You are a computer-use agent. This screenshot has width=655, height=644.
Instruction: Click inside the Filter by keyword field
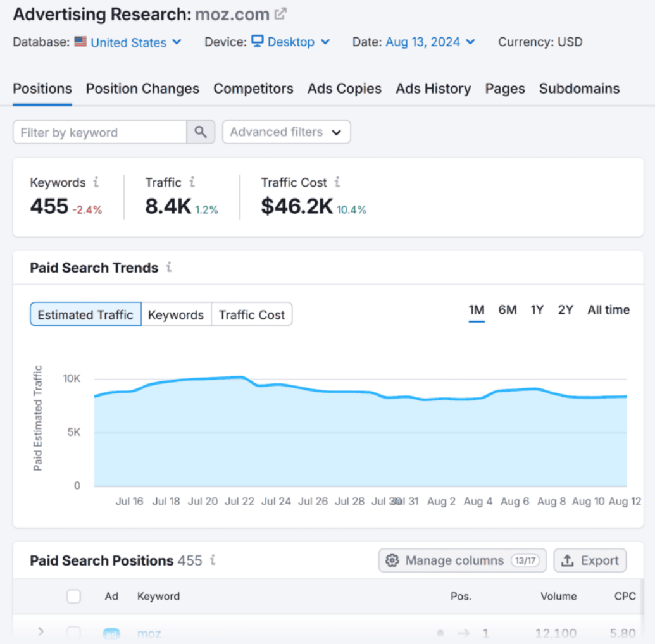(101, 132)
